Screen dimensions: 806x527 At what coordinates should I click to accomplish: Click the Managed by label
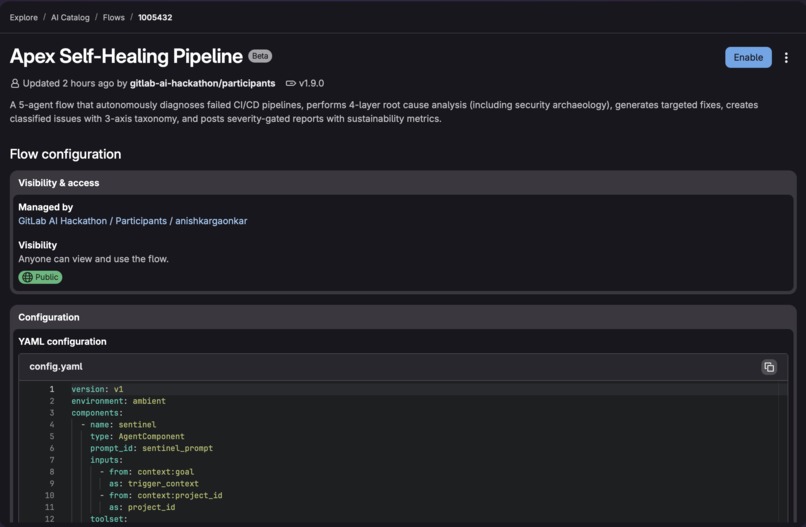tap(45, 207)
